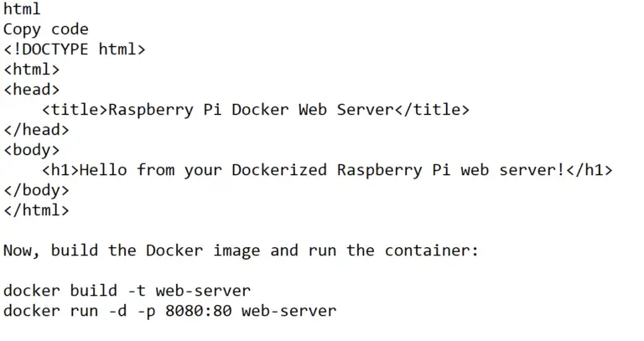Image resolution: width=644 pixels, height=341 pixels.
Task: Click the closing </title> tag
Action: [432, 110]
